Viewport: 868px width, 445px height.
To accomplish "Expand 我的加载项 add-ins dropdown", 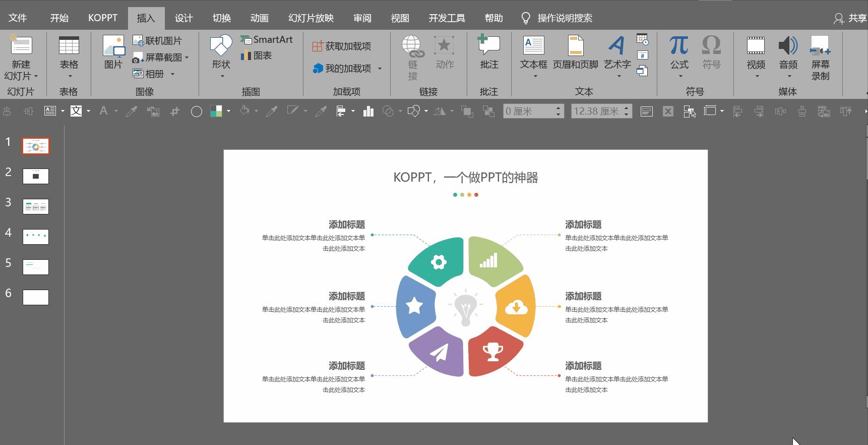I will (380, 69).
